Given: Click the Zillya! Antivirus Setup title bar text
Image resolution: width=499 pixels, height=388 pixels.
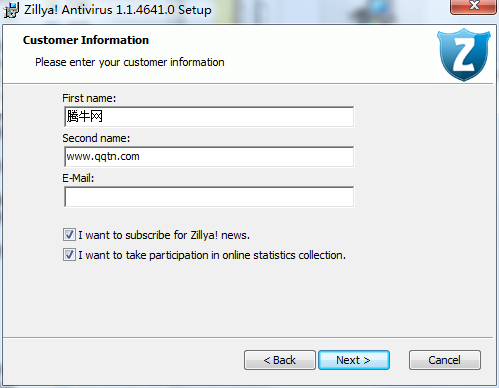Looking at the screenshot, I should (118, 10).
